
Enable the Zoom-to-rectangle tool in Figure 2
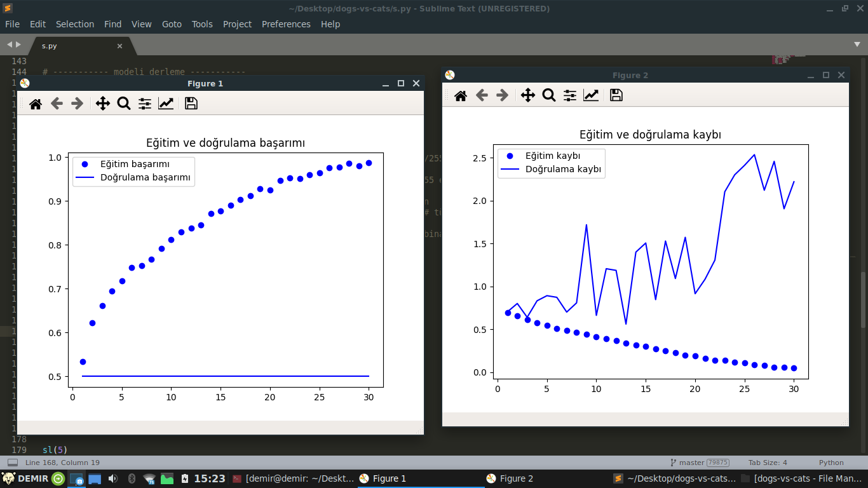click(x=549, y=95)
